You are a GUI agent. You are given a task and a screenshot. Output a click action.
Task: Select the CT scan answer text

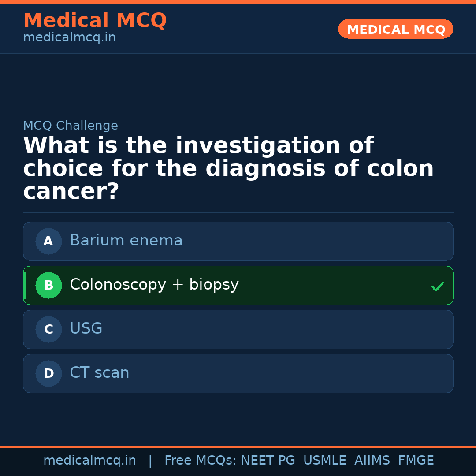[x=100, y=373]
